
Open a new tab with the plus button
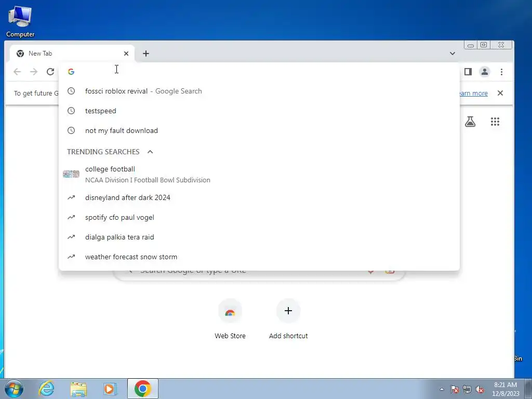pos(146,54)
